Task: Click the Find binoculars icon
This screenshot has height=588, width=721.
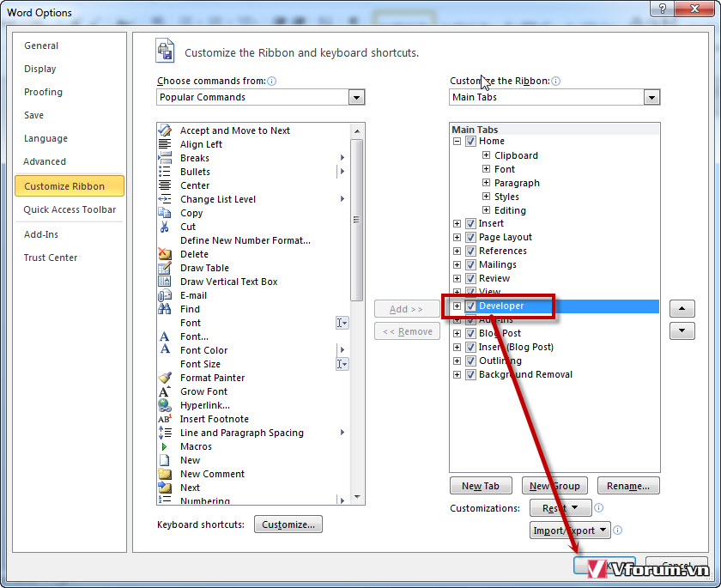Action: [165, 309]
